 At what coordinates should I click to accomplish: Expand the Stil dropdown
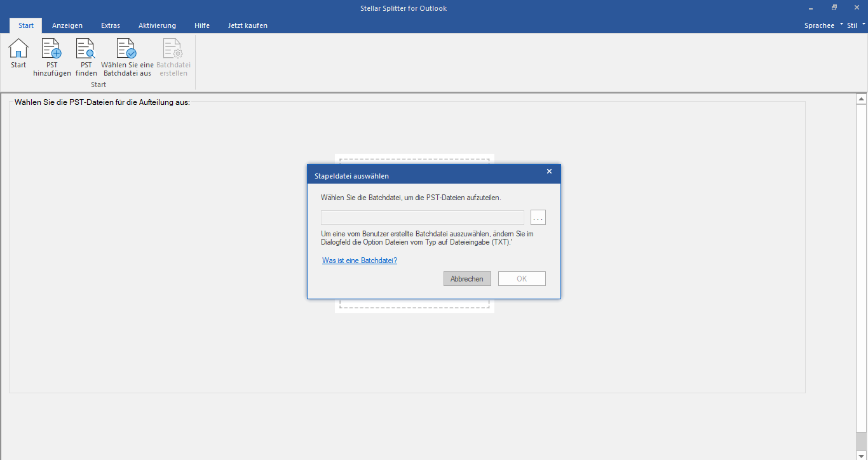(x=857, y=25)
